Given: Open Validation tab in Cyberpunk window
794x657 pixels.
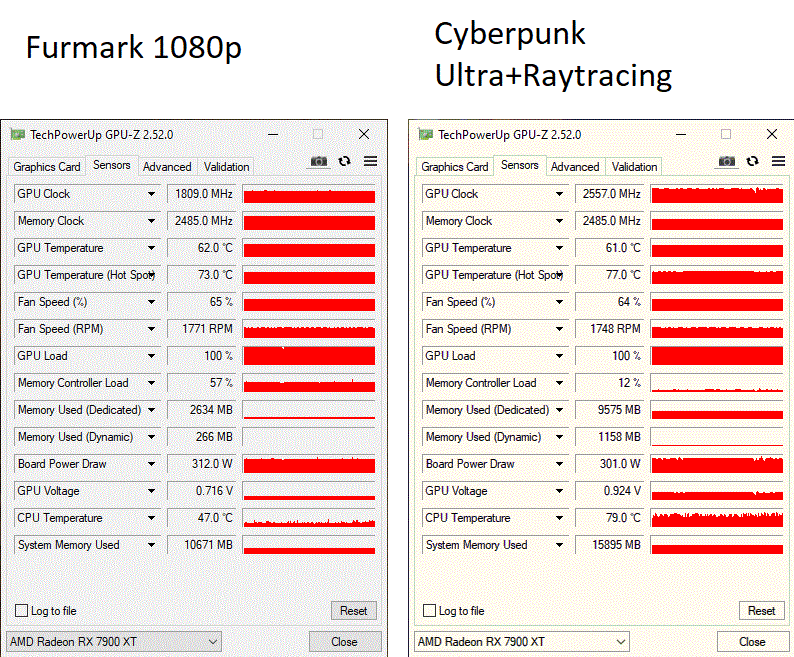Looking at the screenshot, I should pos(634,167).
